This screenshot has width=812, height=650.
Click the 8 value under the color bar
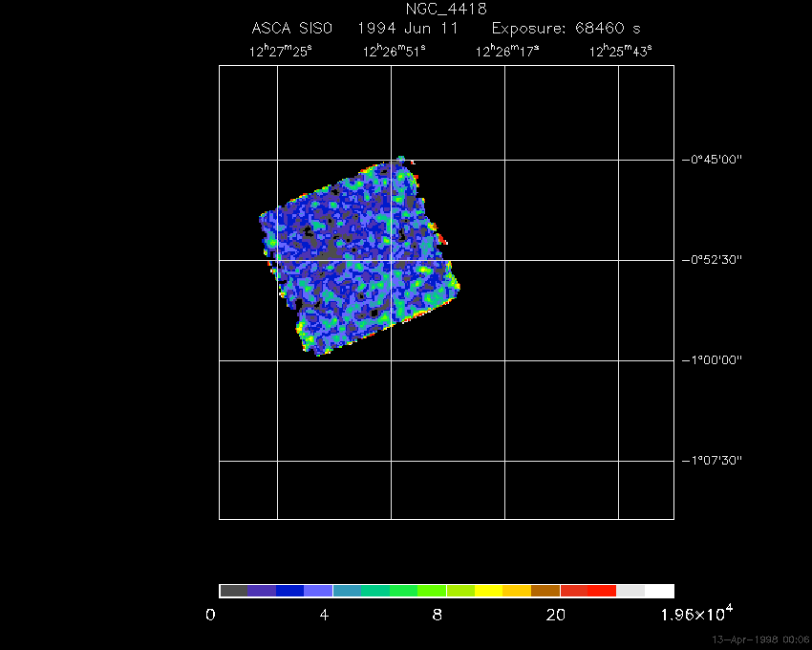(x=438, y=616)
